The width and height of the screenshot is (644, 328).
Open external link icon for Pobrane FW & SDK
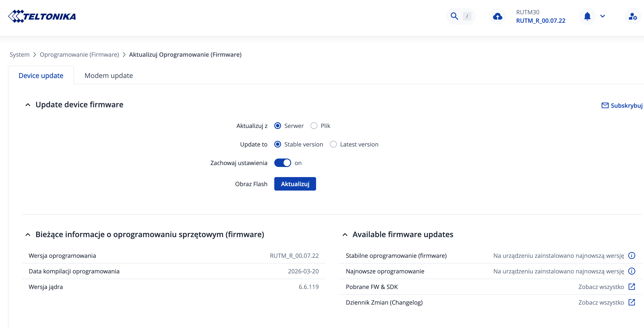tap(632, 286)
